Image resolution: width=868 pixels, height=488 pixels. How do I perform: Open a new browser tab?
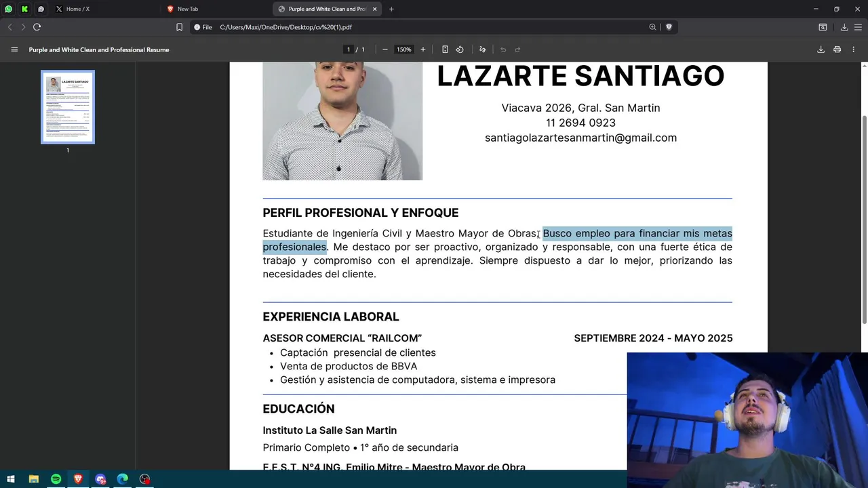(391, 9)
